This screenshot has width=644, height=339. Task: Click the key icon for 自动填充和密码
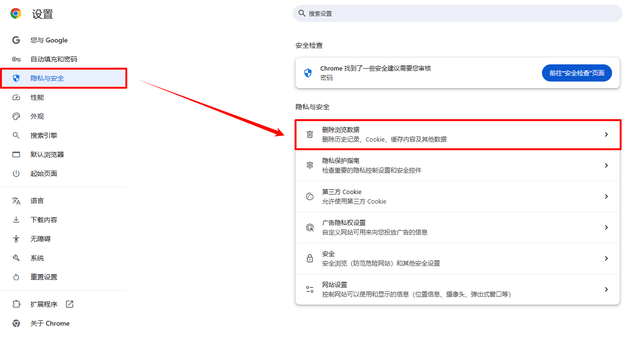(16, 59)
